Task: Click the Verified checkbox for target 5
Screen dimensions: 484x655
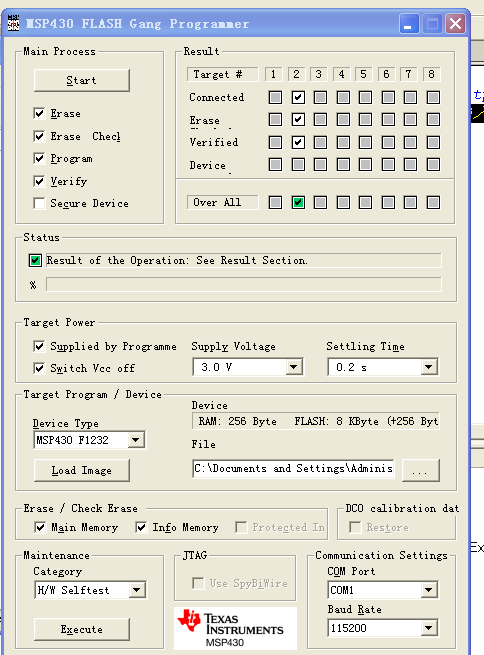Action: 365,142
